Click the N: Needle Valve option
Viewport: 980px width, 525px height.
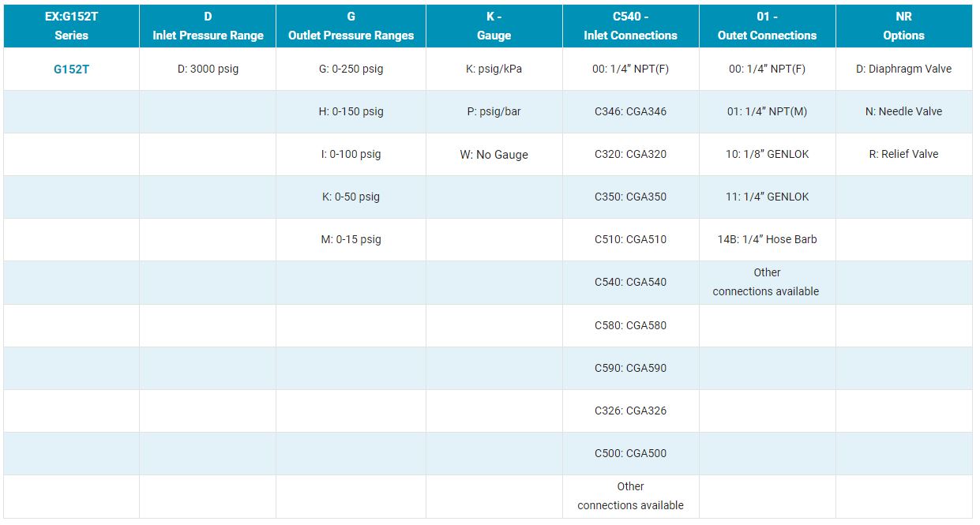coord(903,112)
